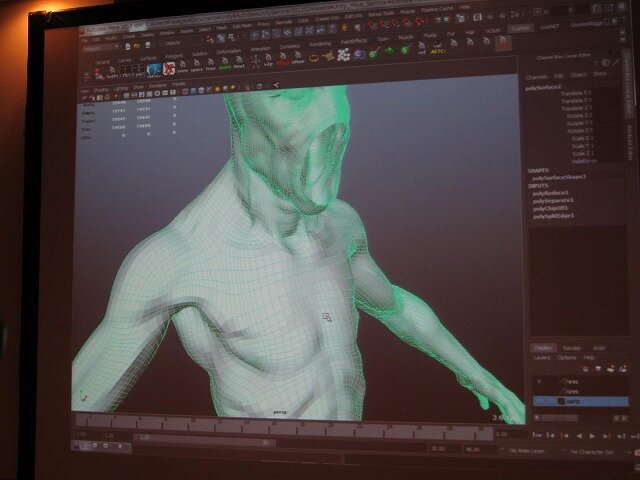Open the viewport Shading menu

click(x=100, y=90)
